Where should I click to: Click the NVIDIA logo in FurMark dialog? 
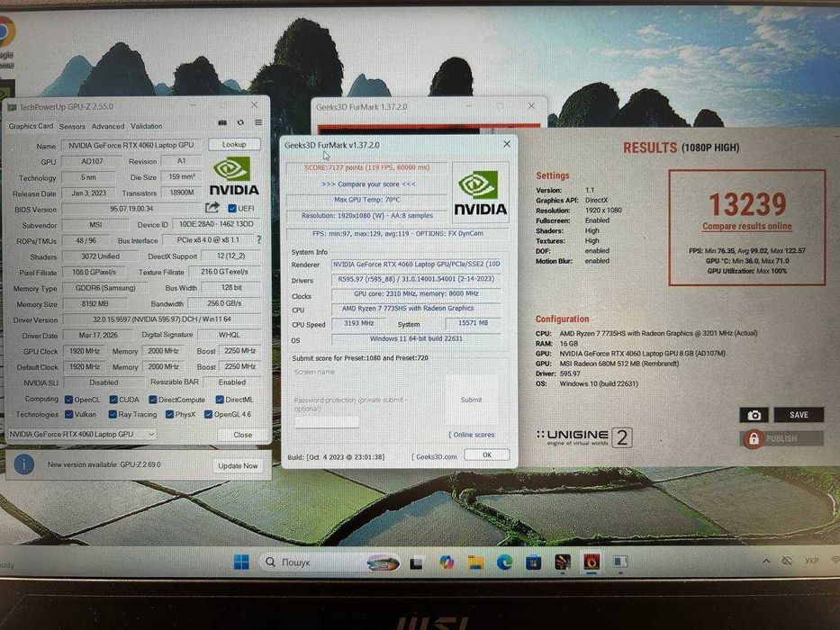480,193
